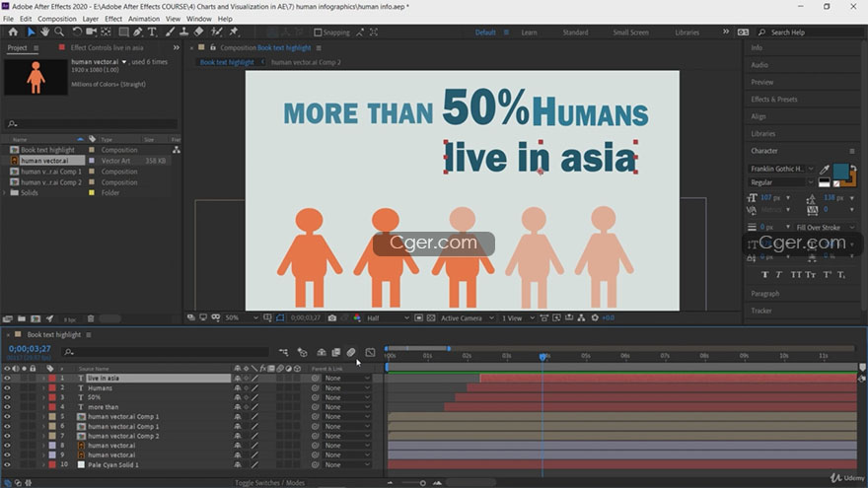Select the Unified Camera tool
The width and height of the screenshot is (868, 488).
point(92,33)
